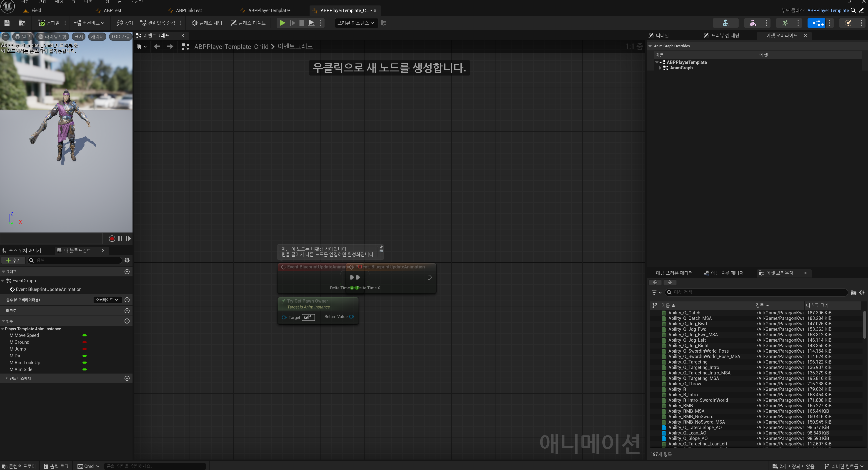Click the green Play simulation button
The width and height of the screenshot is (868, 470).
[x=282, y=23]
